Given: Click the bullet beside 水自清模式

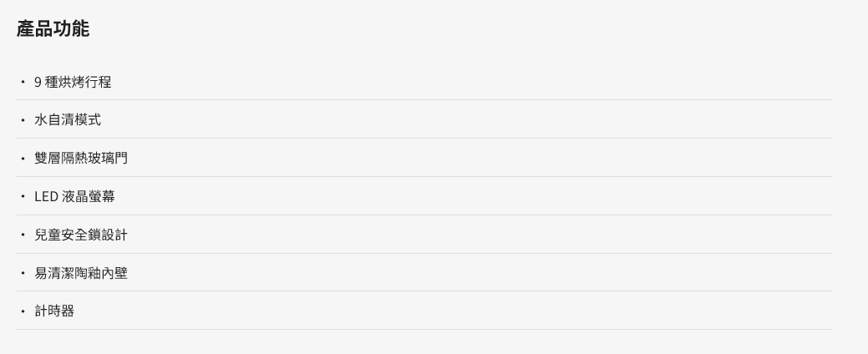Looking at the screenshot, I should 23,120.
